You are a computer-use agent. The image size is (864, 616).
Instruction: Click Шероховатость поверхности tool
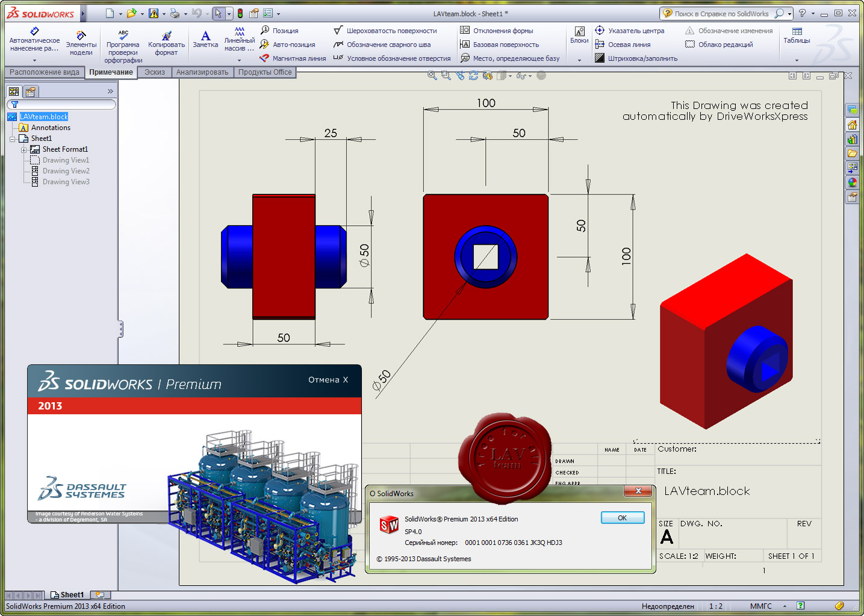[x=385, y=31]
